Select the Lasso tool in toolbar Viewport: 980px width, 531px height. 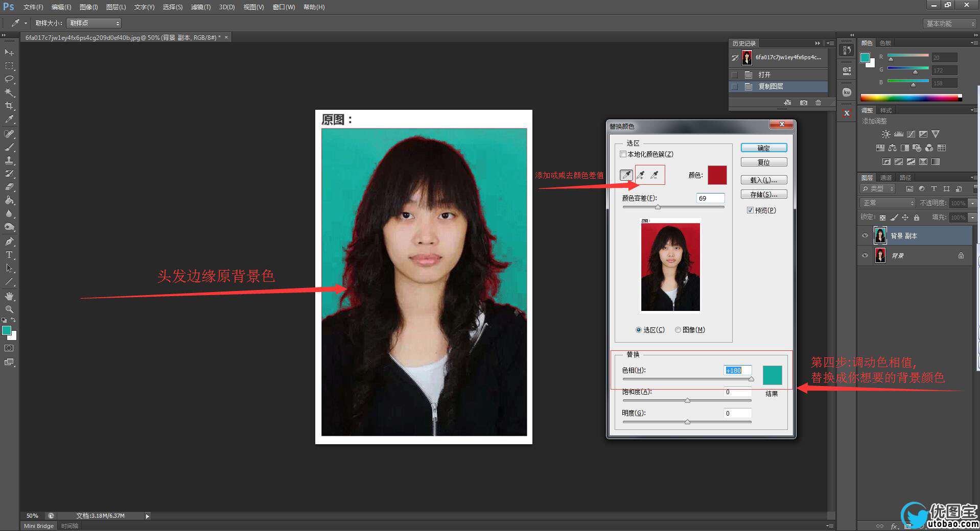click(x=9, y=79)
